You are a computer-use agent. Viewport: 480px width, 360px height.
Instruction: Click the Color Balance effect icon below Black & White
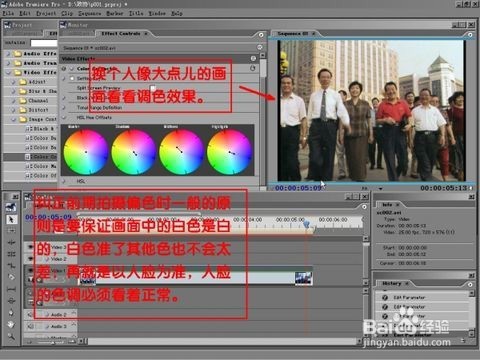click(x=28, y=138)
